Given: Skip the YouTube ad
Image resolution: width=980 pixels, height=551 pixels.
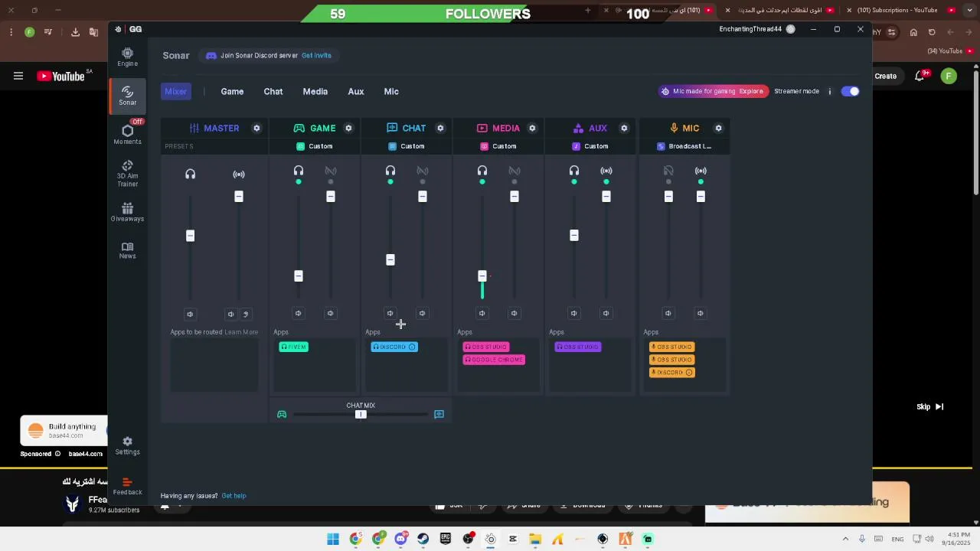Looking at the screenshot, I should pyautogui.click(x=930, y=407).
